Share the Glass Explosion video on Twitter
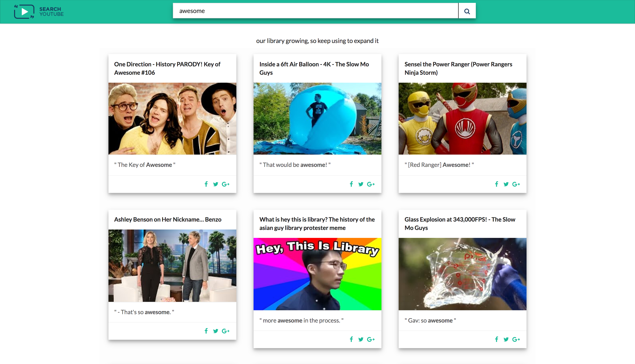The width and height of the screenshot is (635, 364). click(506, 339)
